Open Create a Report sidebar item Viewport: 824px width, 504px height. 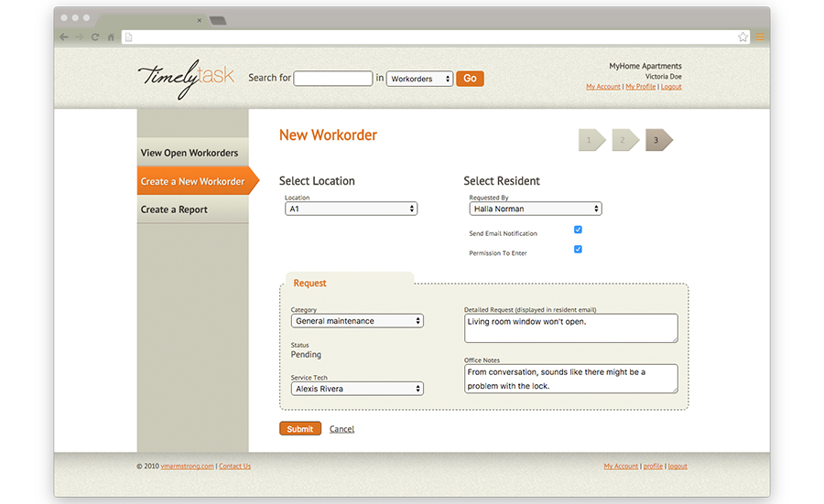click(174, 209)
